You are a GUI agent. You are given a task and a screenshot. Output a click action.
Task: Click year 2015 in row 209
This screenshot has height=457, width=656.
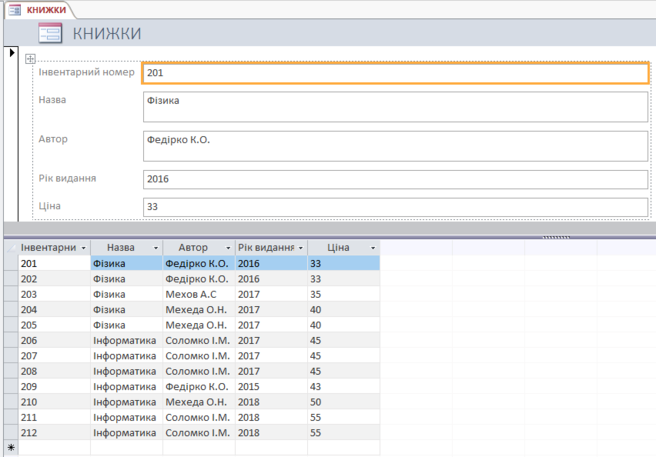271,386
